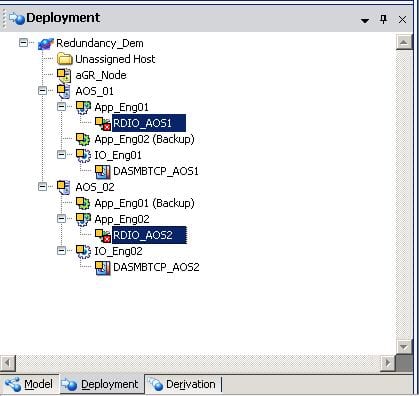Click the aGR_Node platform icon
This screenshot has width=419, height=396.
pos(64,75)
